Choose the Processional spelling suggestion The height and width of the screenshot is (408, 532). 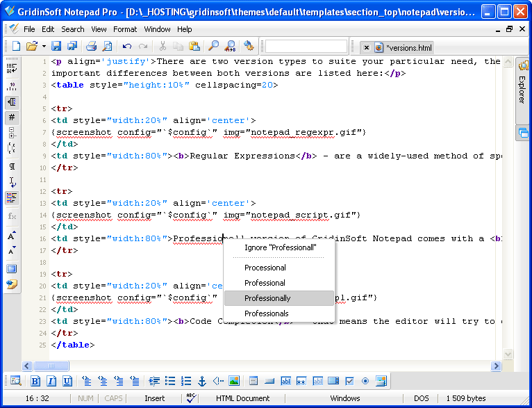point(279,268)
